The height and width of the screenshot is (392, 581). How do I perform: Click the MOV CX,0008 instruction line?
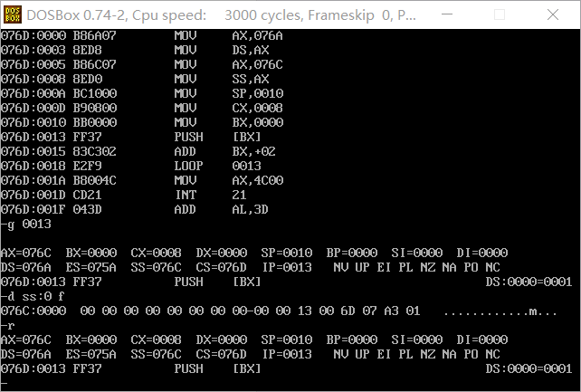tap(142, 108)
